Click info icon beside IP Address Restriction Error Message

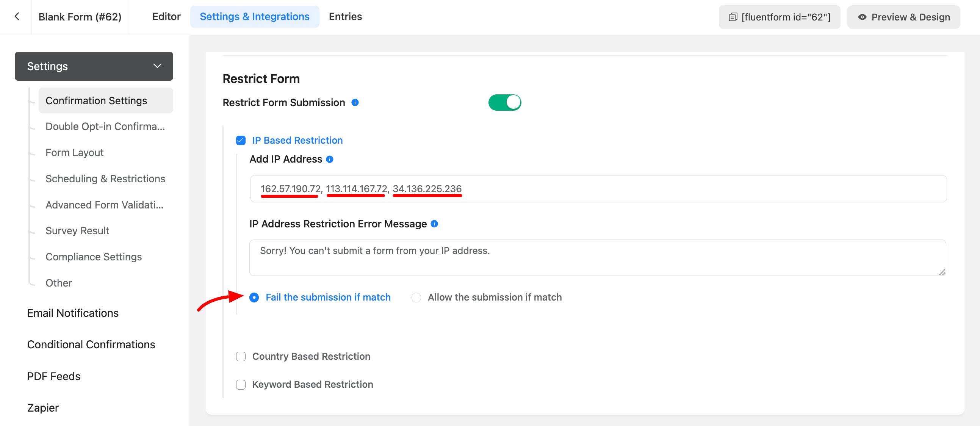[434, 224]
